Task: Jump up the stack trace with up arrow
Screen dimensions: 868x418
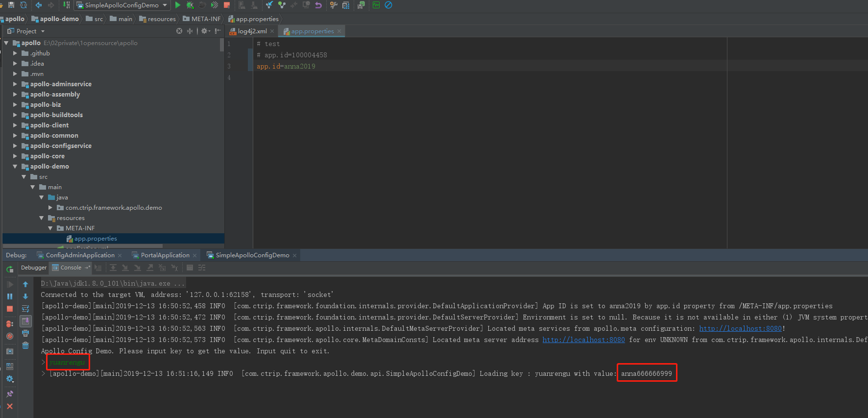Action: (x=25, y=284)
